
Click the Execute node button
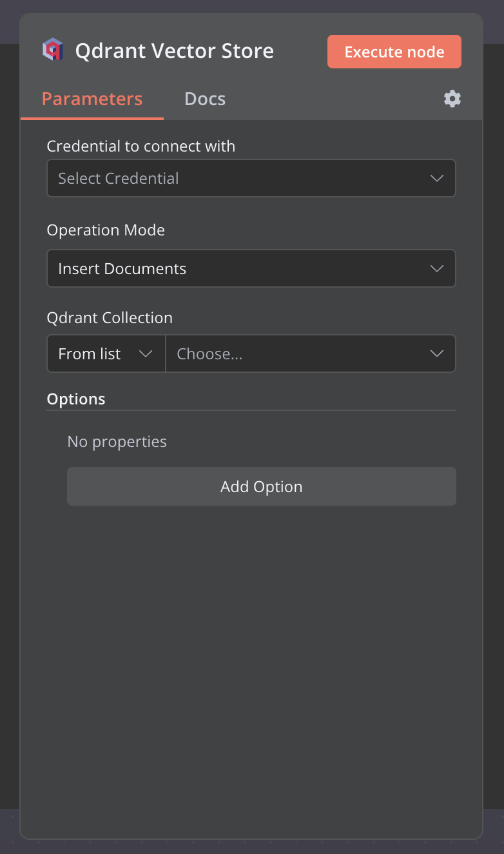tap(394, 52)
